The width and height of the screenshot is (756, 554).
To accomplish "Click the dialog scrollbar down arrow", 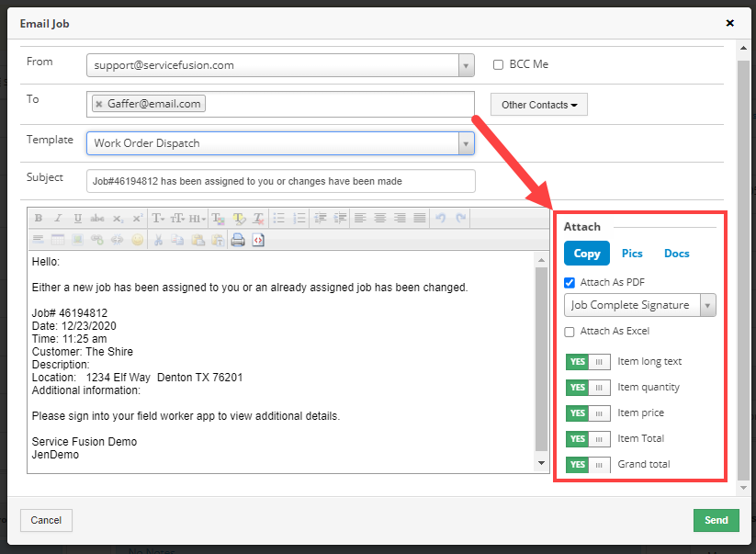I will pyautogui.click(x=743, y=488).
